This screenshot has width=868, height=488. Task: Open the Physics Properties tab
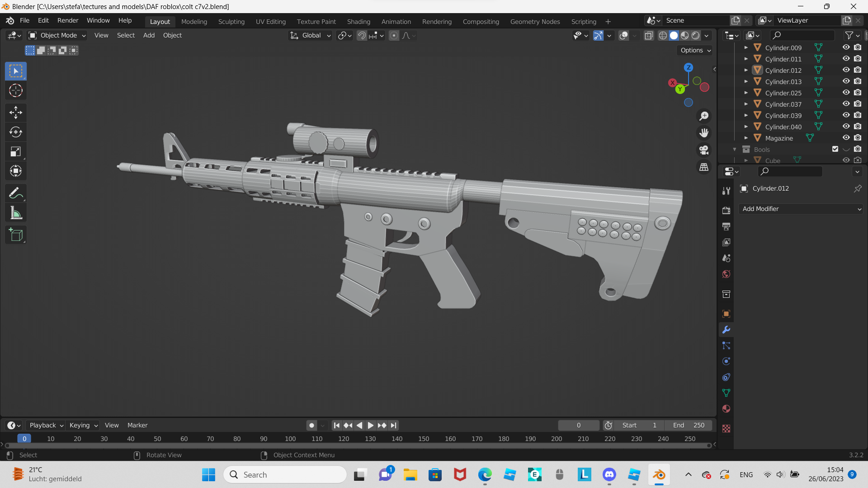[x=726, y=361]
